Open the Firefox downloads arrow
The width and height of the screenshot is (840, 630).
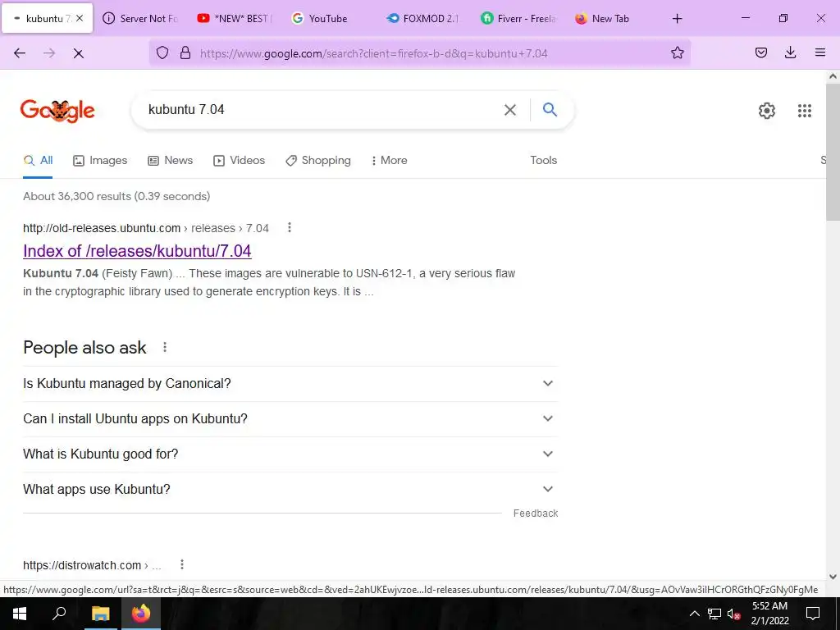790,52
